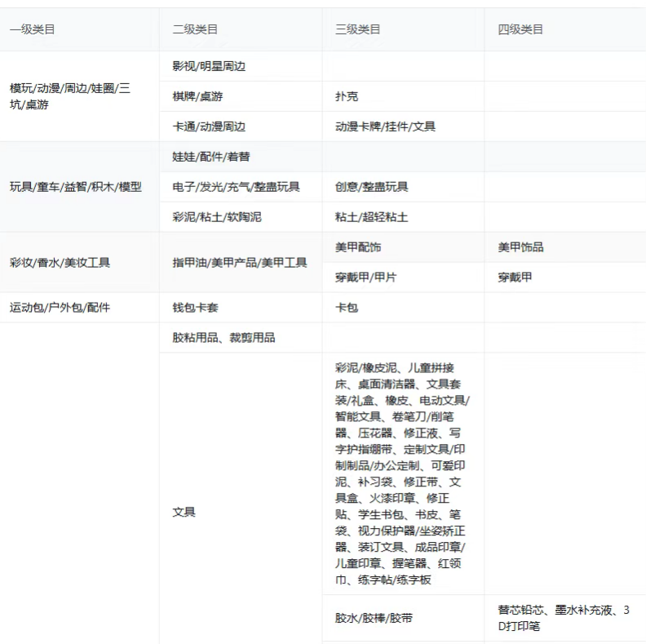The height and width of the screenshot is (644, 646).
Task: Click the 玩具/童车/益智/积木/模型 category
Action: (x=76, y=187)
